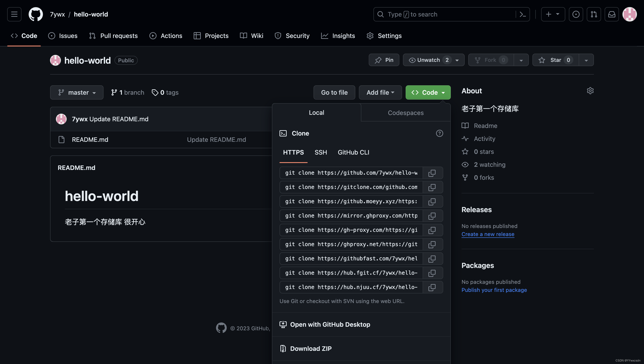
Task: Click the Go to file button
Action: pyautogui.click(x=334, y=92)
